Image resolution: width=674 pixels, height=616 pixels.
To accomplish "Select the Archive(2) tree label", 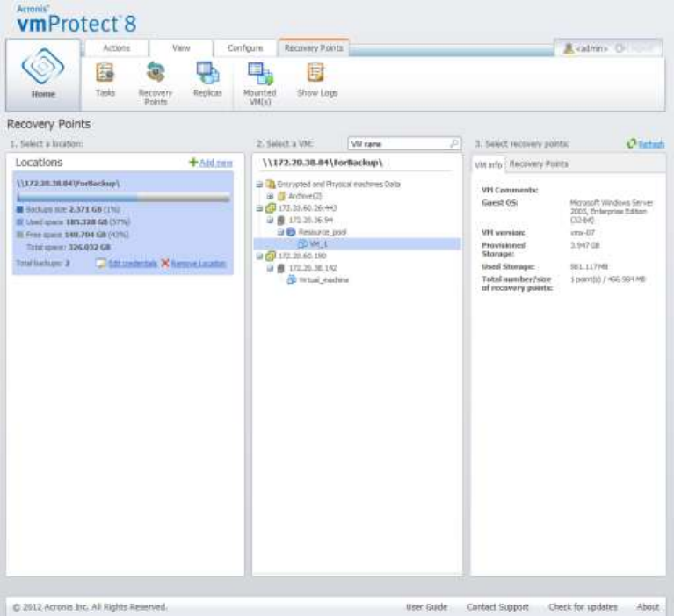I will click(305, 196).
